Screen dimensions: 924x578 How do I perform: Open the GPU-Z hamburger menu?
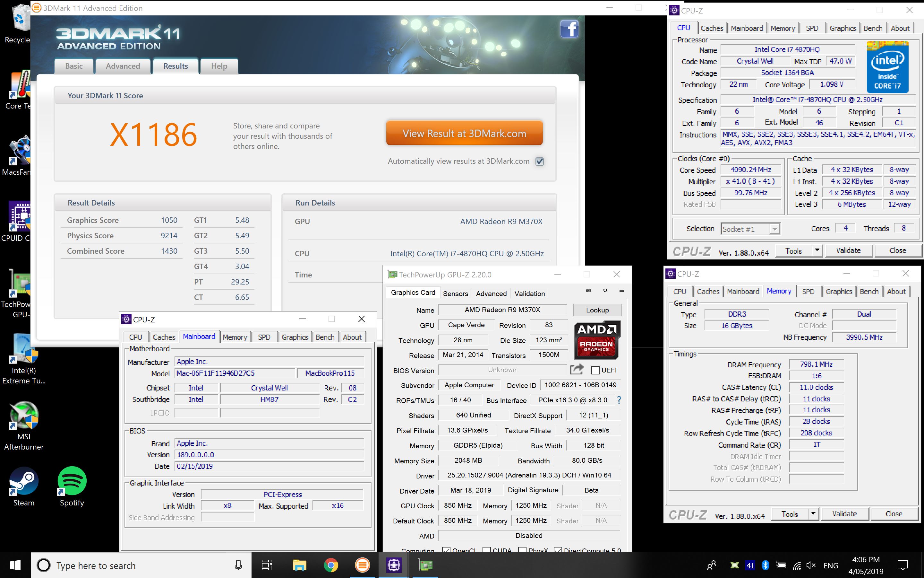tap(621, 291)
